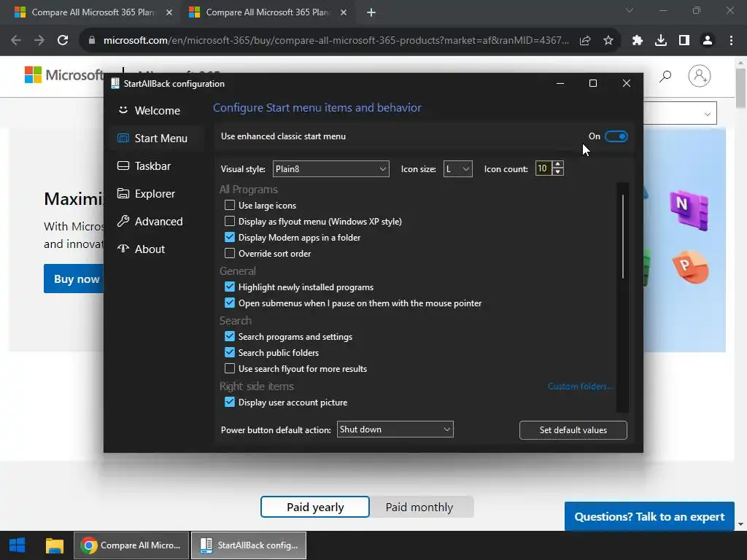This screenshot has width=747, height=560.
Task: Enable Display as flyout menu checkbox
Action: tap(230, 222)
